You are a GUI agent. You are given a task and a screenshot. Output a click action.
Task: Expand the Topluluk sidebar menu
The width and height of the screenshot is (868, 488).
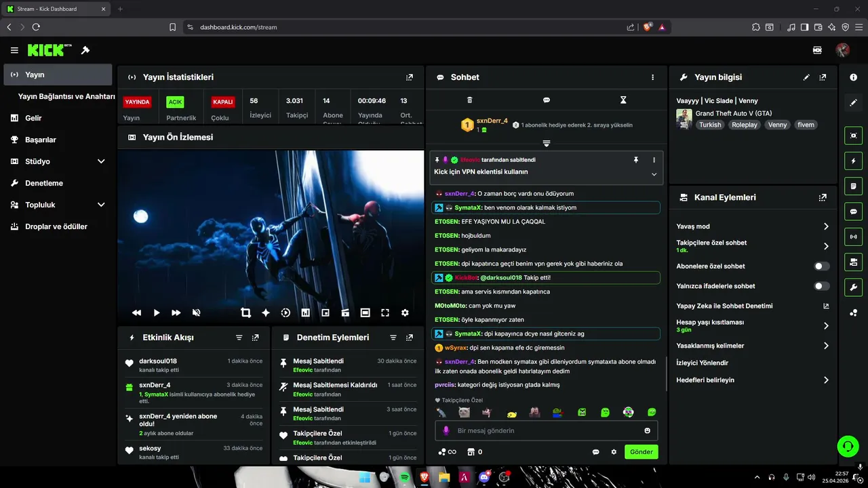(101, 205)
